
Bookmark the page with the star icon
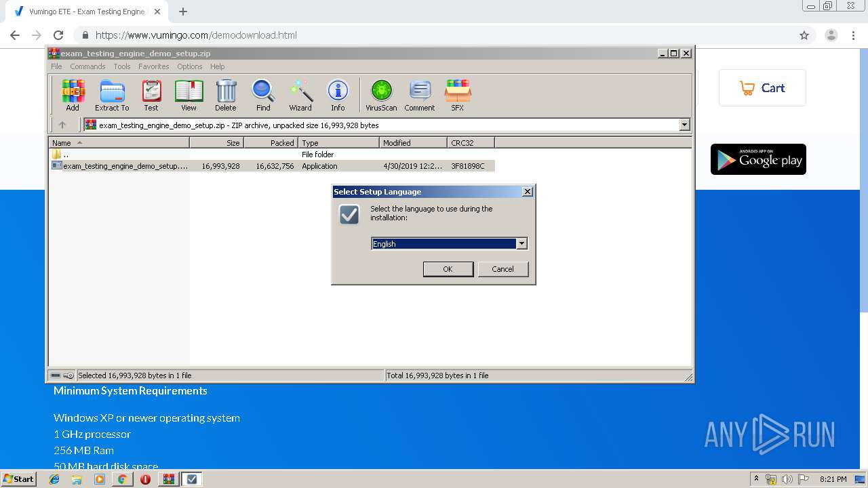tap(804, 35)
